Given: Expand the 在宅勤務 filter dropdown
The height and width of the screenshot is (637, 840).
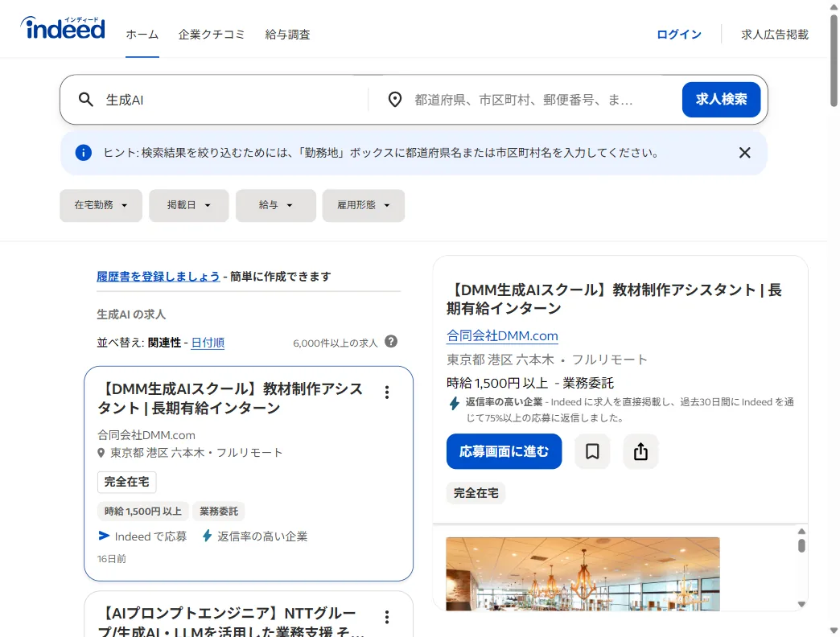Looking at the screenshot, I should point(101,205).
